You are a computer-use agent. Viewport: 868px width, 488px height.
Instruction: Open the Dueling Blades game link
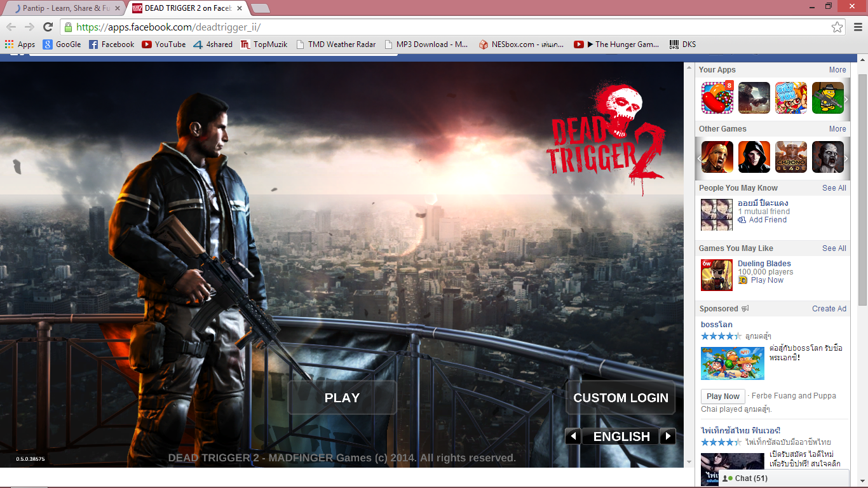point(764,264)
